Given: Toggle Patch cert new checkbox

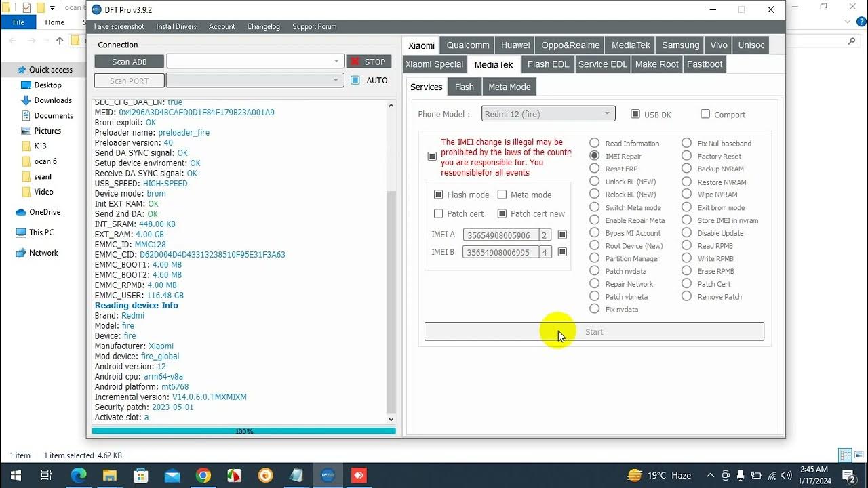Looking at the screenshot, I should coord(502,213).
